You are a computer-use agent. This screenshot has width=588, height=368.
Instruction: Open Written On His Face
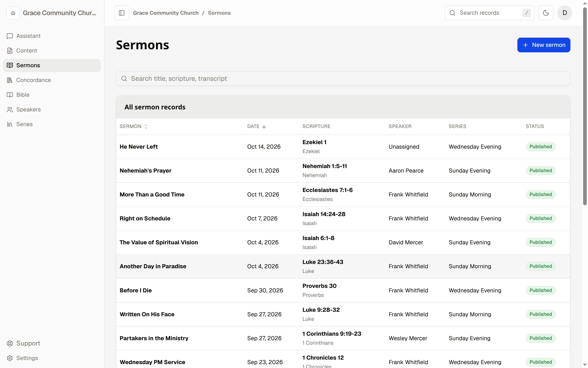[x=147, y=314]
